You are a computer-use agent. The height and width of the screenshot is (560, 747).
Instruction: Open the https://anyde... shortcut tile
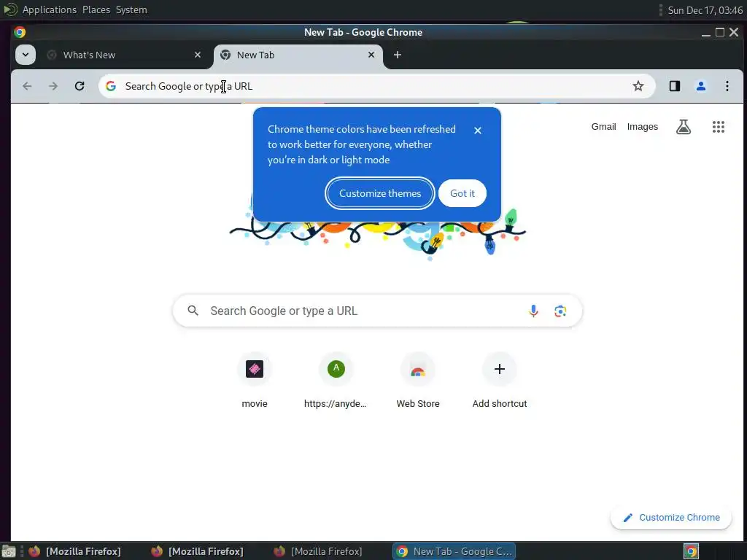point(336,381)
